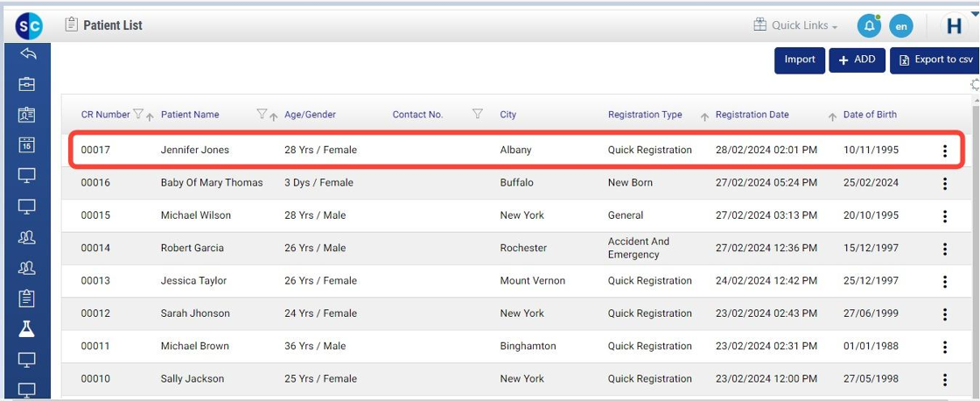Image resolution: width=980 pixels, height=401 pixels.
Task: Click the Binghamton city cell
Action: (x=528, y=346)
